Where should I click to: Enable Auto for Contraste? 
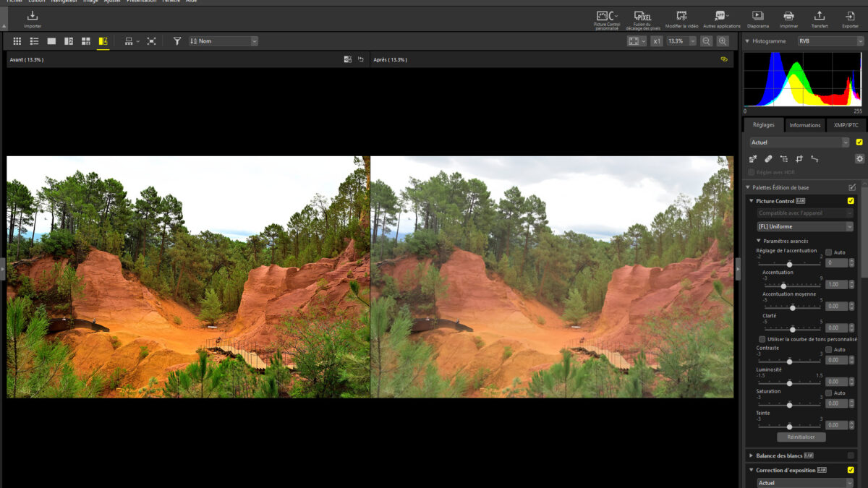coord(829,349)
